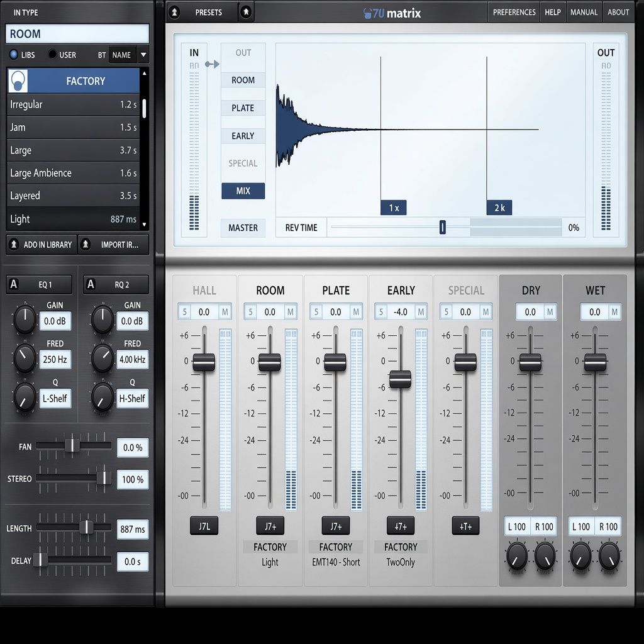Click the WET right pan knob
The width and height of the screenshot is (644, 644).
pos(609,556)
